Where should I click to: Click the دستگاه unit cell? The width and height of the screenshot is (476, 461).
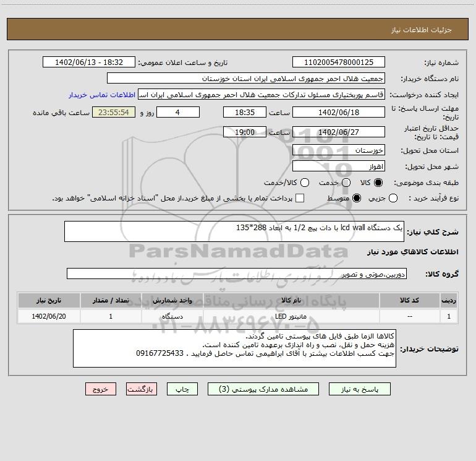[172, 316]
